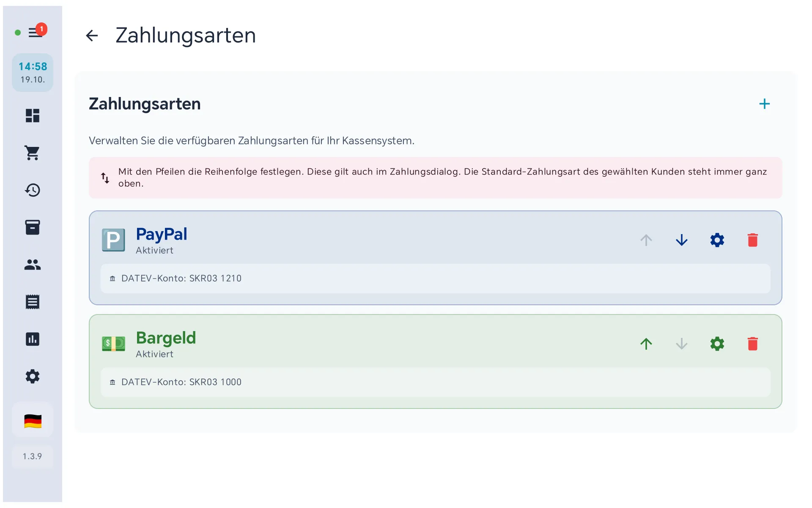Move PayPal up with the arrow

(646, 240)
